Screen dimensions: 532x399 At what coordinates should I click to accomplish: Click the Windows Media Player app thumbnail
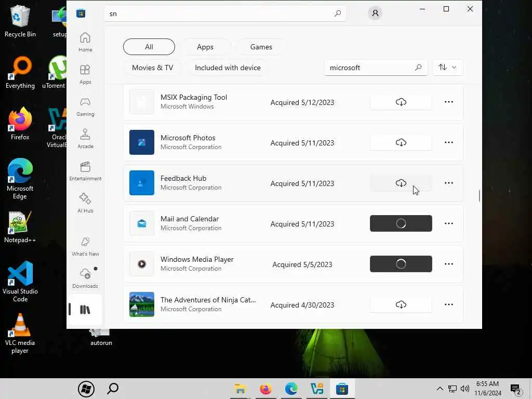pyautogui.click(x=142, y=264)
